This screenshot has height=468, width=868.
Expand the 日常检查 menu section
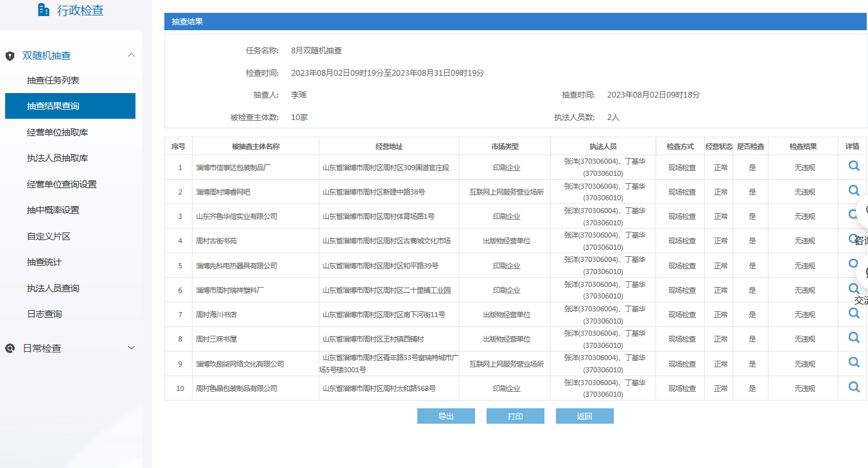tap(132, 348)
